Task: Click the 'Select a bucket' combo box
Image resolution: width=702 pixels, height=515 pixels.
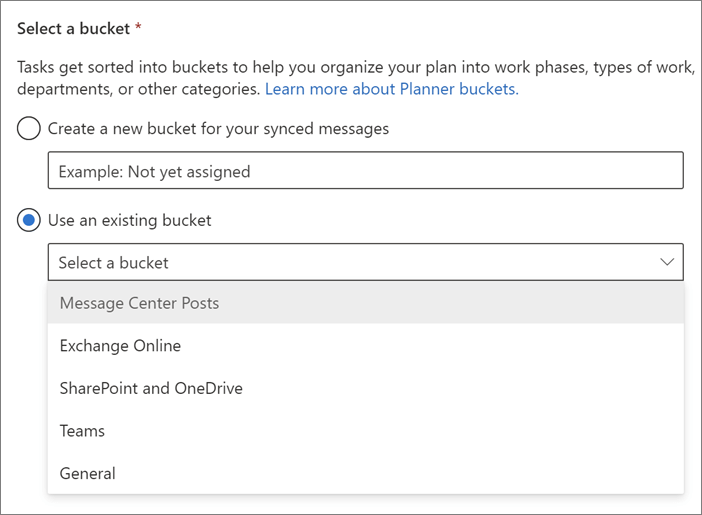Action: [x=365, y=262]
